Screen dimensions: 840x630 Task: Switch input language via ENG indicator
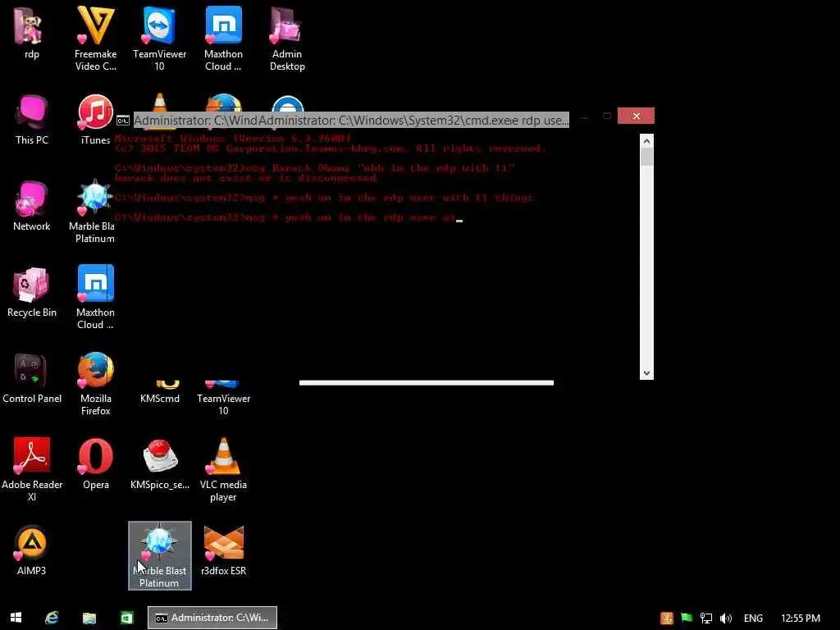coord(753,619)
